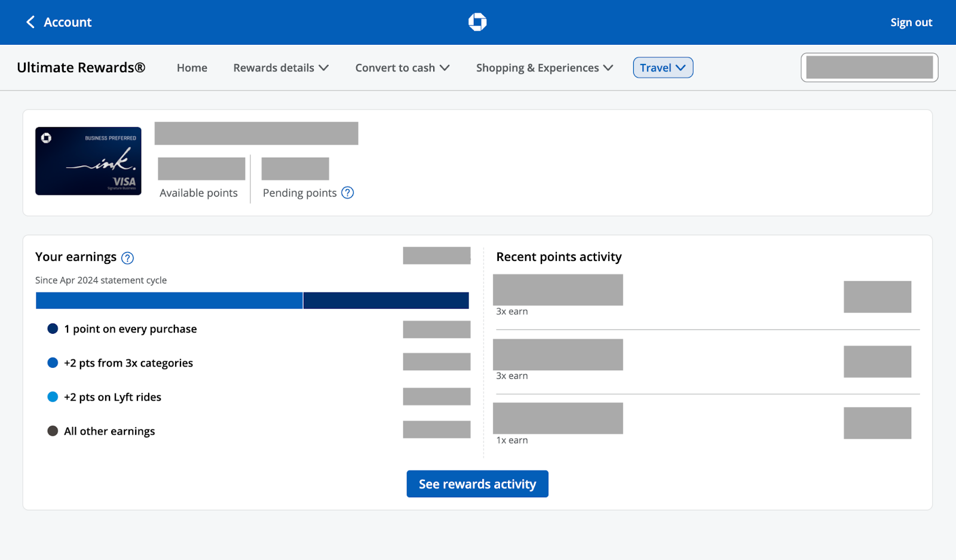Click the dot beside +2 pts on Lyft rides
Viewport: 956px width, 560px height.
[53, 397]
